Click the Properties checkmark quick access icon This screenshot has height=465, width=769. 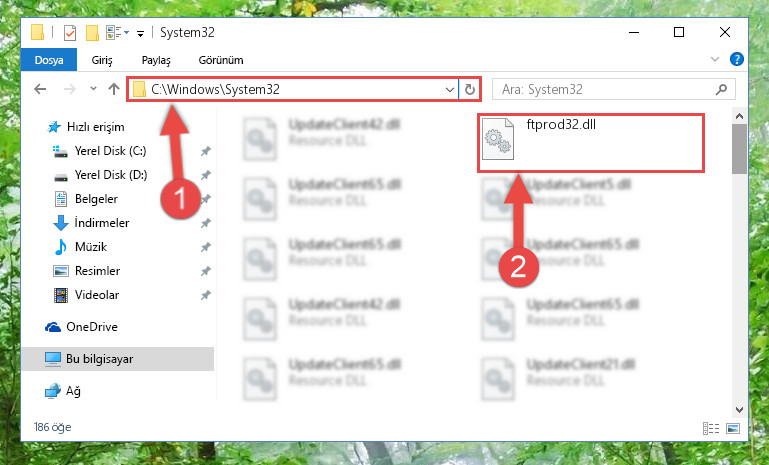(70, 33)
